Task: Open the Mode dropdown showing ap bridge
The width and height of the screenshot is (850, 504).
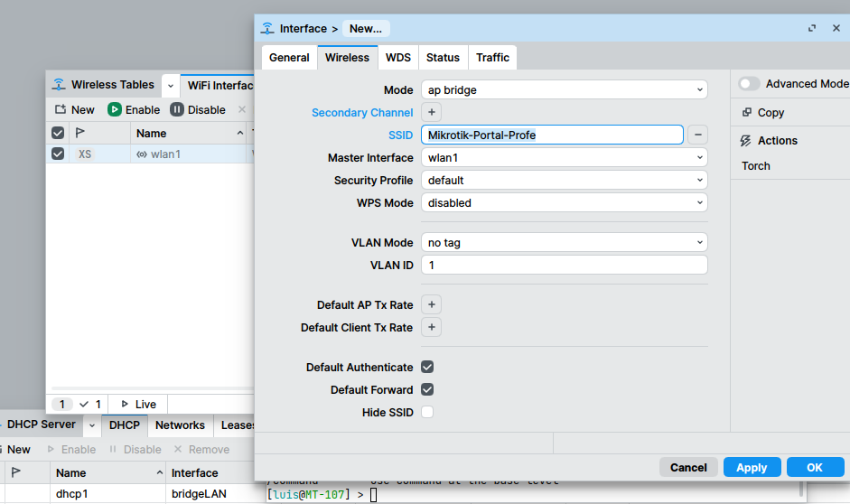Action: pos(564,90)
